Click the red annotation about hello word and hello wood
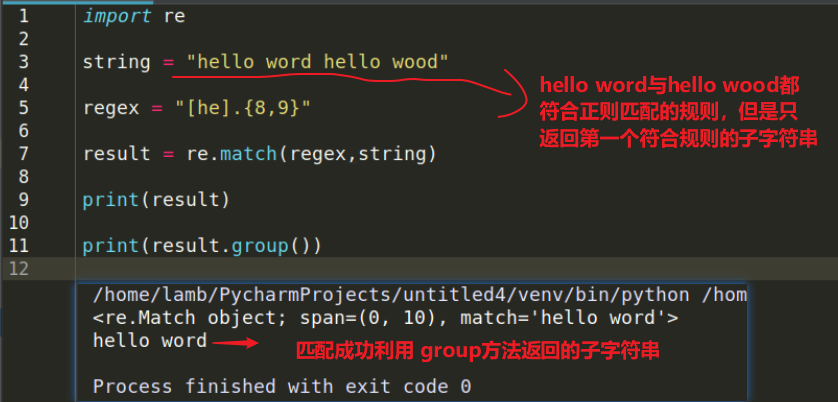The image size is (838, 402). click(678, 112)
